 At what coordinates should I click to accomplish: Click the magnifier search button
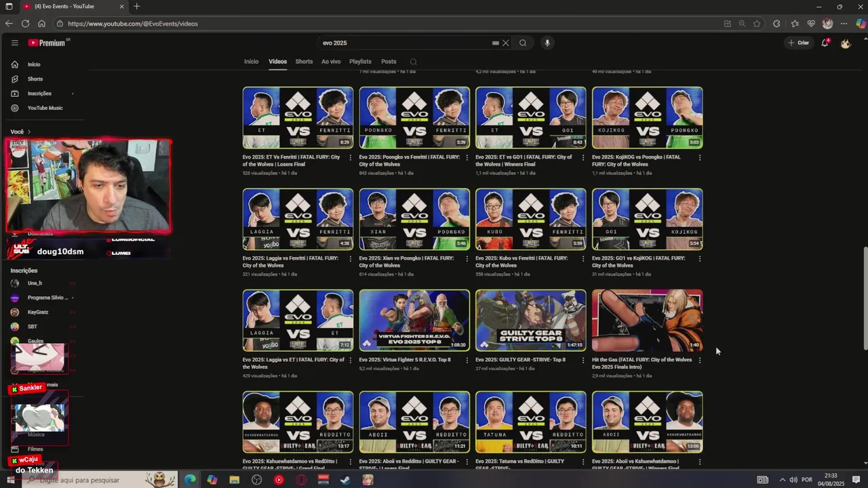tap(523, 43)
